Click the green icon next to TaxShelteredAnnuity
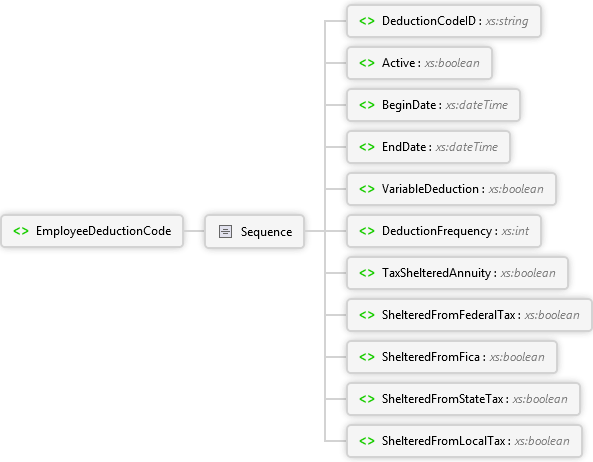This screenshot has width=593, height=462. click(x=367, y=273)
